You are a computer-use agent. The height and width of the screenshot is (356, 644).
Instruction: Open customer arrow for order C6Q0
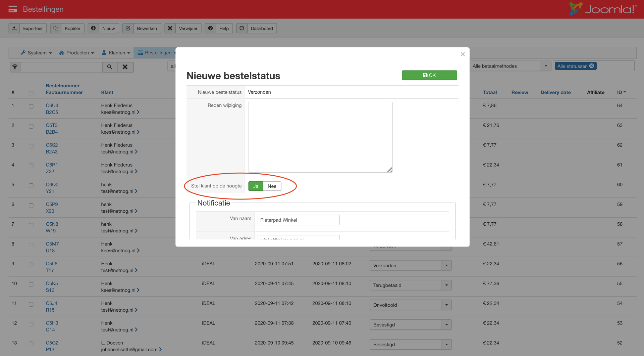coord(136,191)
